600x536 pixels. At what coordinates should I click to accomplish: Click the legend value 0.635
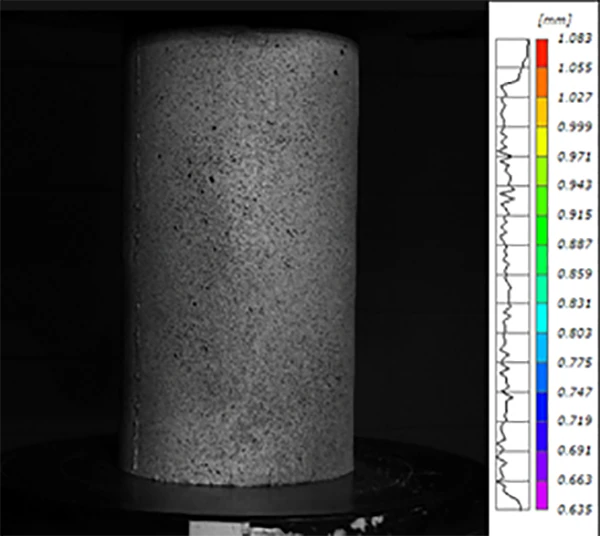(575, 510)
